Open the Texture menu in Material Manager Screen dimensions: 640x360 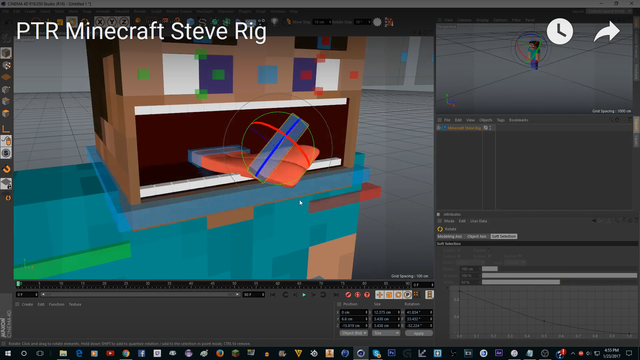coord(75,304)
